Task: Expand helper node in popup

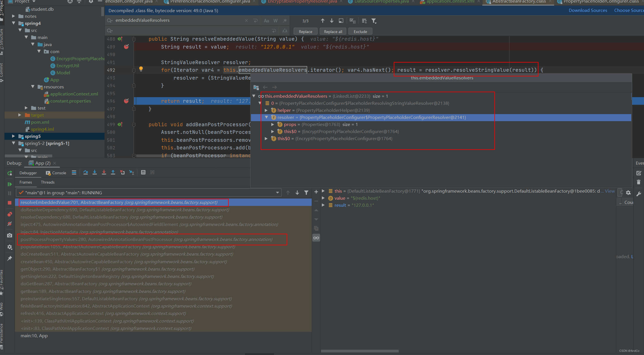Action: (x=266, y=110)
